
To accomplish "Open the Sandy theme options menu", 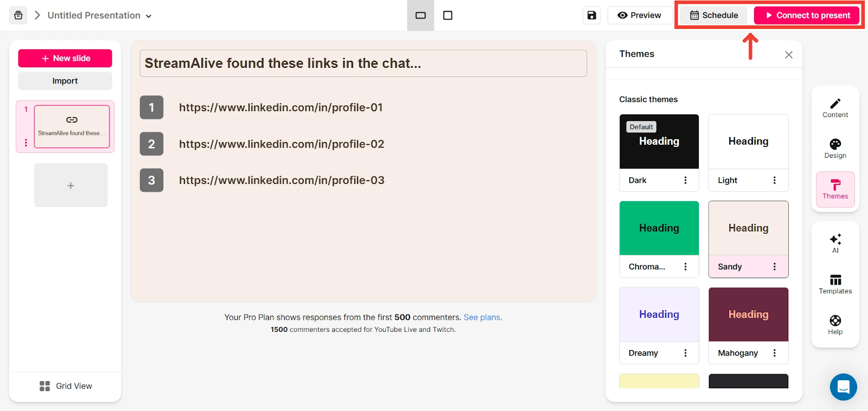I will [x=775, y=266].
